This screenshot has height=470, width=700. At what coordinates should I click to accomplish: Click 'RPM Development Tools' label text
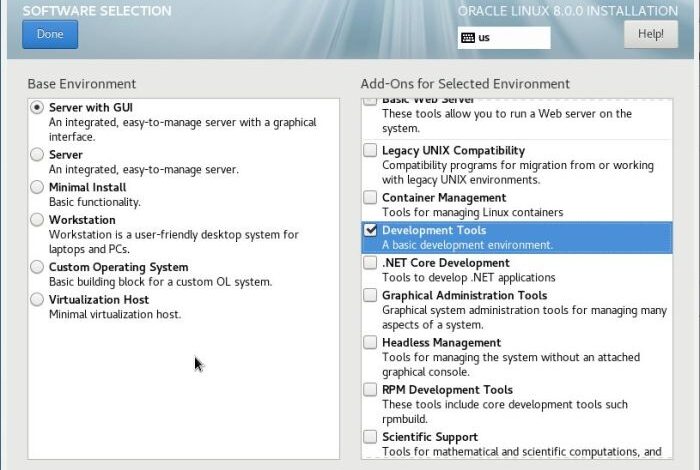[447, 390]
